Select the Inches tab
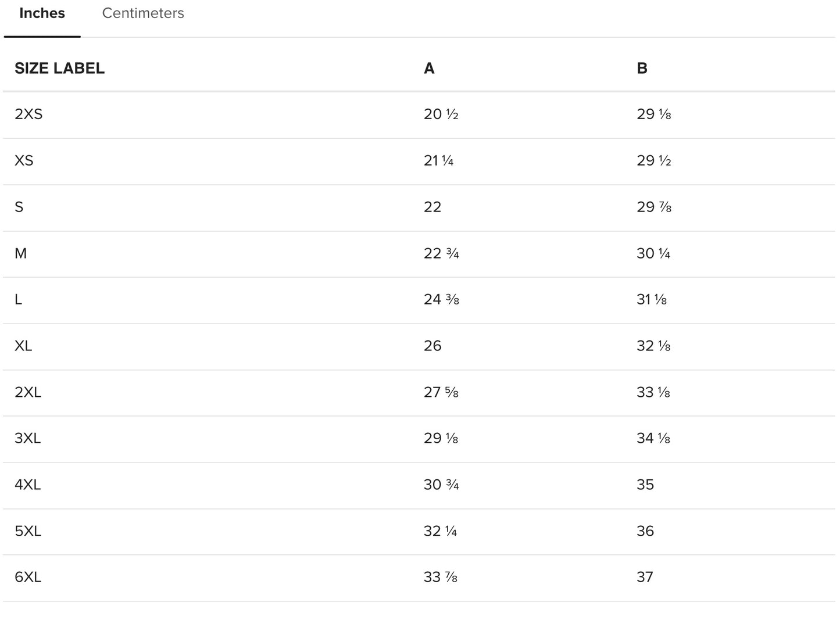 [x=42, y=13]
